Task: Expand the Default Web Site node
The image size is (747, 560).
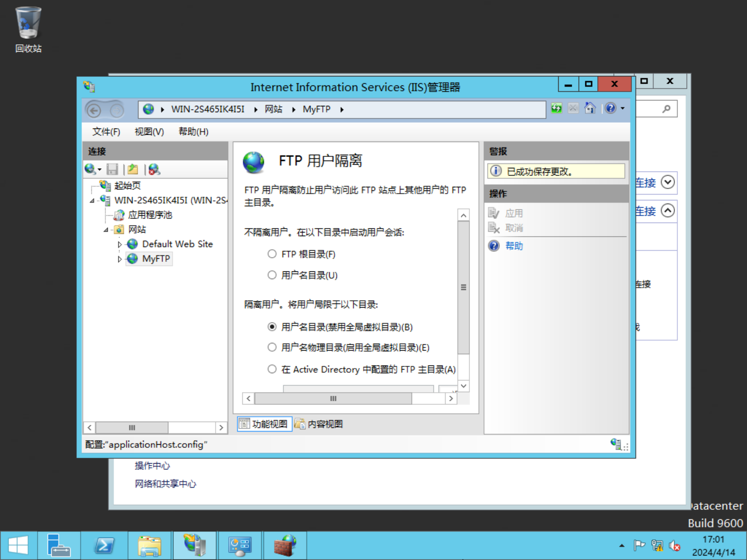Action: coord(120,244)
